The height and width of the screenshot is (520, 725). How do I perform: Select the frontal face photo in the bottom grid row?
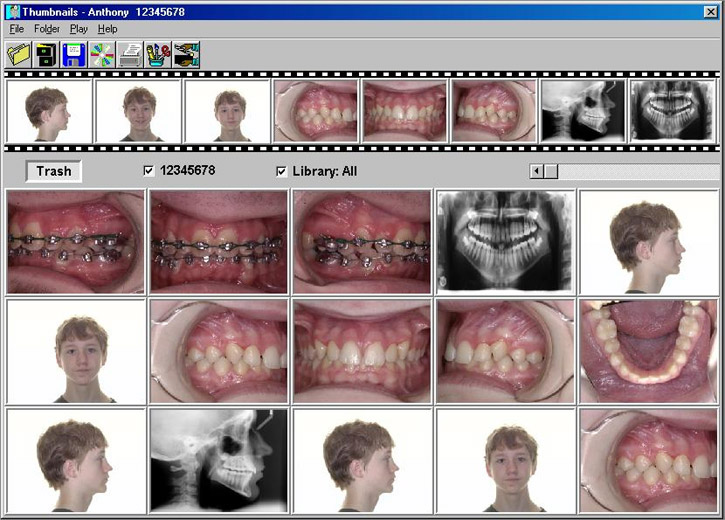(505, 461)
